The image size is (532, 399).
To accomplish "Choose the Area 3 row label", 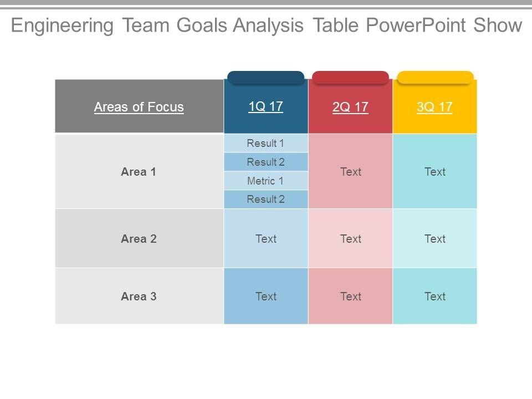I will pyautogui.click(x=139, y=296).
